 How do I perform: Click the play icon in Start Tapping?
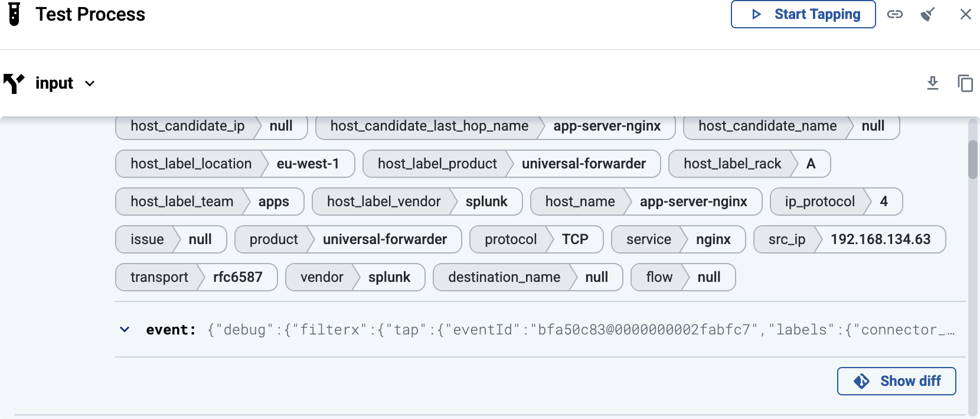coord(756,14)
